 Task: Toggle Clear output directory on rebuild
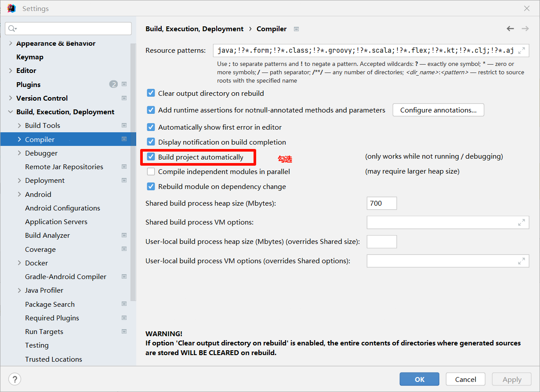(151, 93)
